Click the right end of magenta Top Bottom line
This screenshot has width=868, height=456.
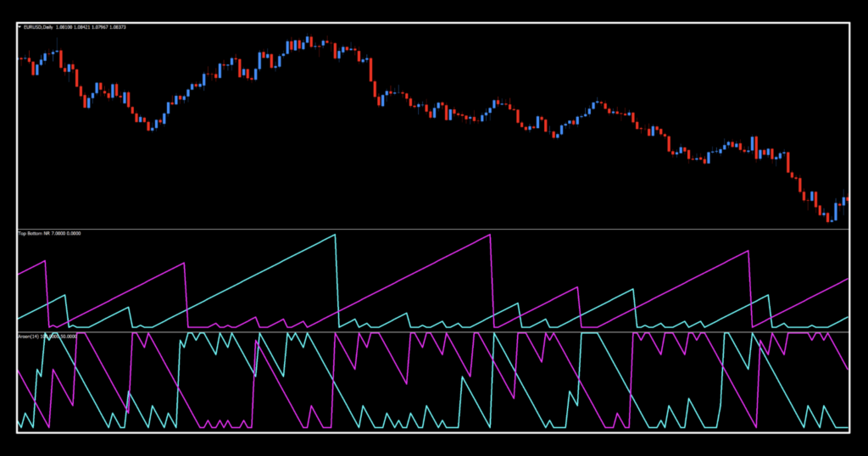coord(848,278)
